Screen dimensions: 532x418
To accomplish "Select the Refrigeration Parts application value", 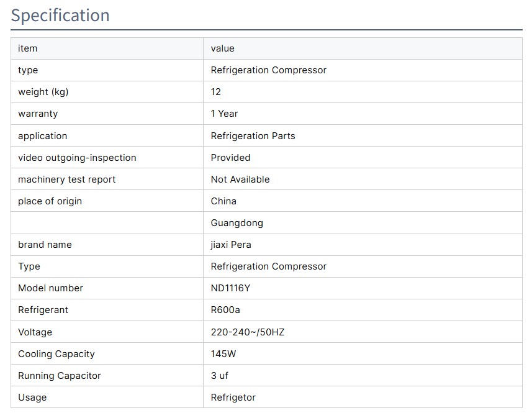I will [253, 136].
